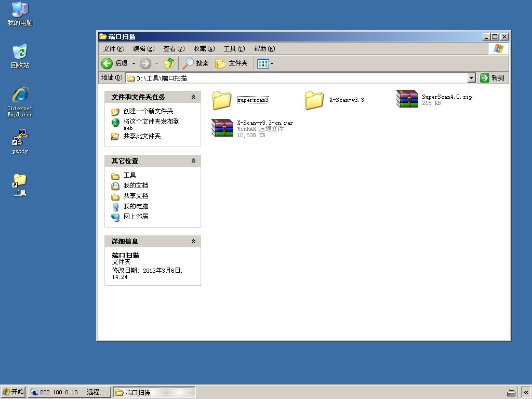Open 我的电脑 in other places panel
Screen dimensions: 532x399
[136, 206]
